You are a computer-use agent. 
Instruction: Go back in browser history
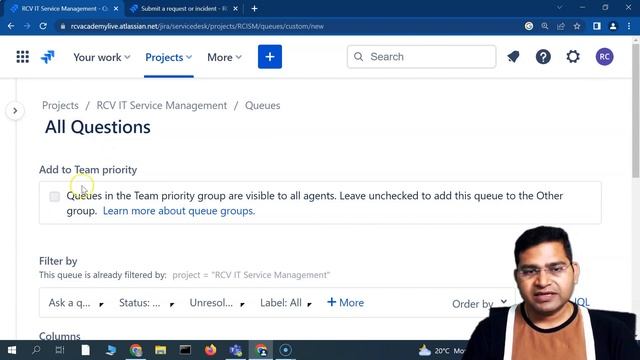11,26
